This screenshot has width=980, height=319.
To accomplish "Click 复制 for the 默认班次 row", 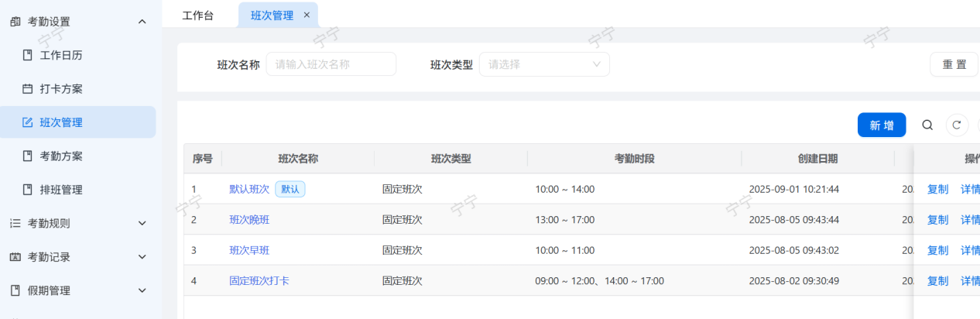I will click(937, 189).
